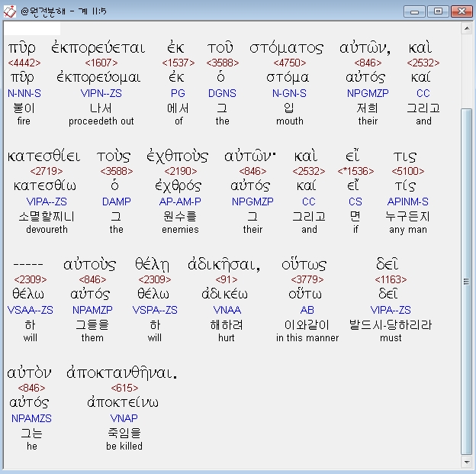The image size is (476, 474).
Task: Click the English gloss 'mouth'
Action: click(x=290, y=121)
